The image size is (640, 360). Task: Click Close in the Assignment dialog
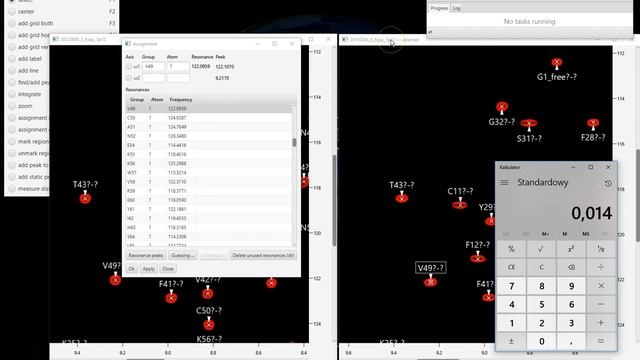click(168, 269)
